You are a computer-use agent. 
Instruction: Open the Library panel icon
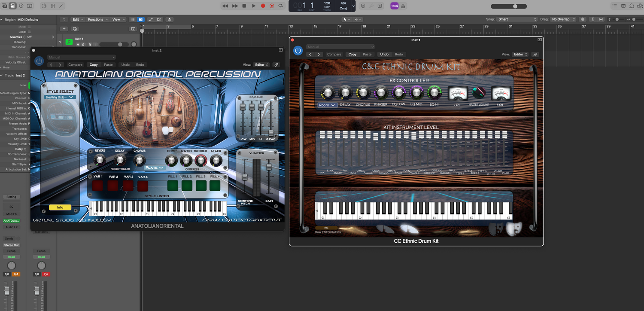[4, 6]
